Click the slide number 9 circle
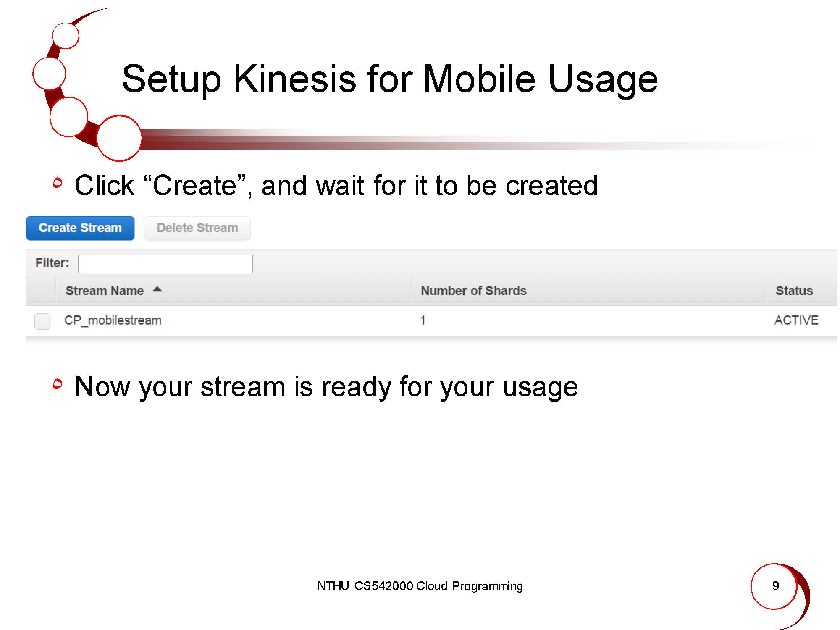 (x=775, y=586)
